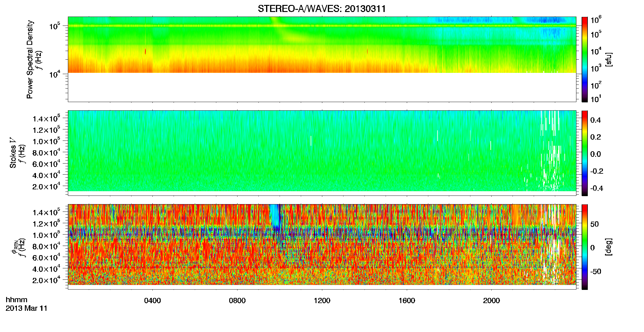The height and width of the screenshot is (332, 644).
Task: Click the Stokes V axis title
Action: (x=13, y=157)
